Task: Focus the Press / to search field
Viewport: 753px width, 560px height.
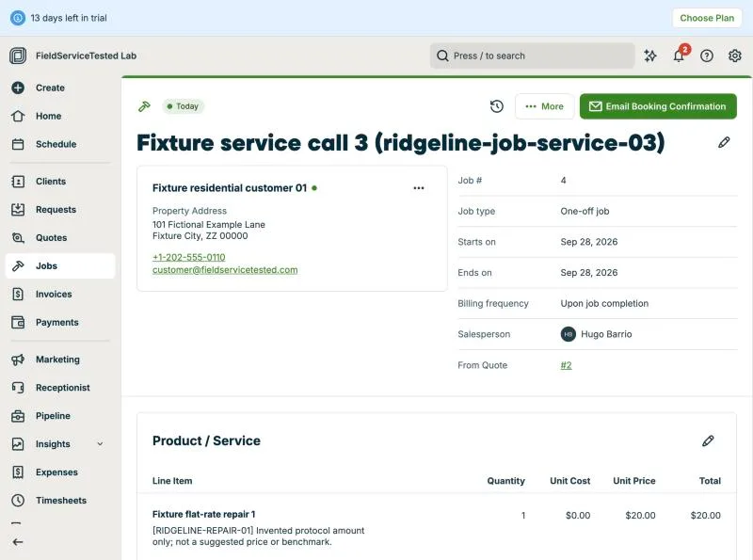Action: [532, 56]
